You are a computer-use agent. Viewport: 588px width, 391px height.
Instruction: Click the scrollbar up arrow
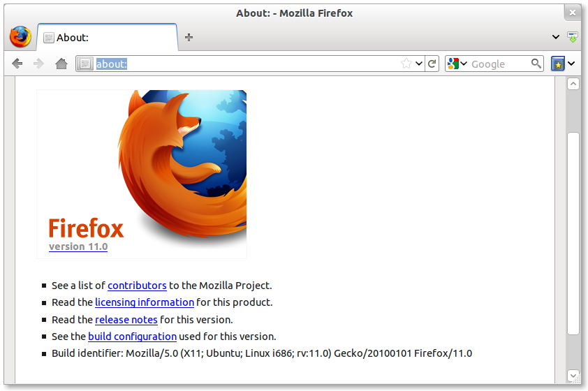[x=573, y=84]
